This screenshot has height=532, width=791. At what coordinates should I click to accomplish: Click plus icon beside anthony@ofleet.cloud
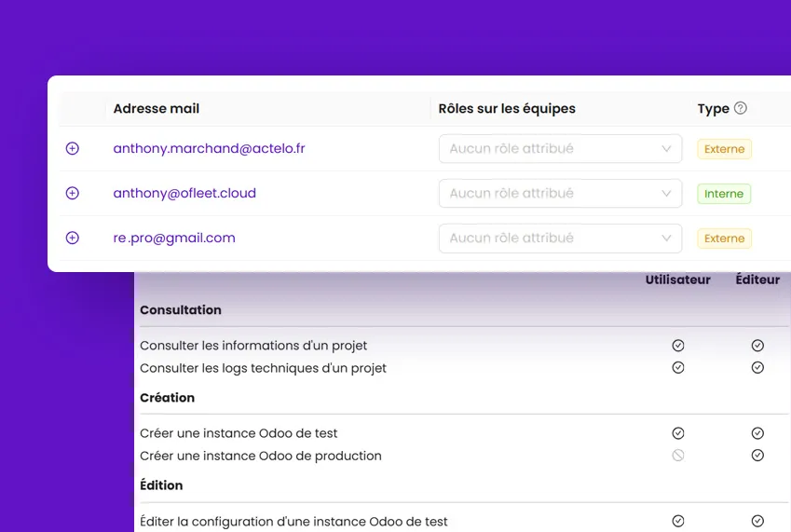[73, 194]
